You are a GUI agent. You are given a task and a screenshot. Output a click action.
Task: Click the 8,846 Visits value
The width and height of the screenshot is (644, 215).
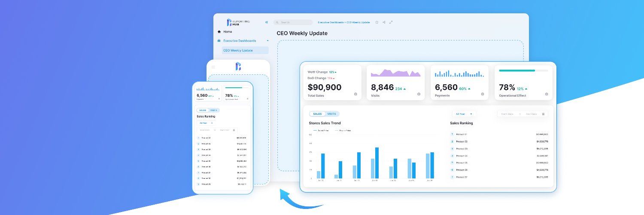click(382, 87)
